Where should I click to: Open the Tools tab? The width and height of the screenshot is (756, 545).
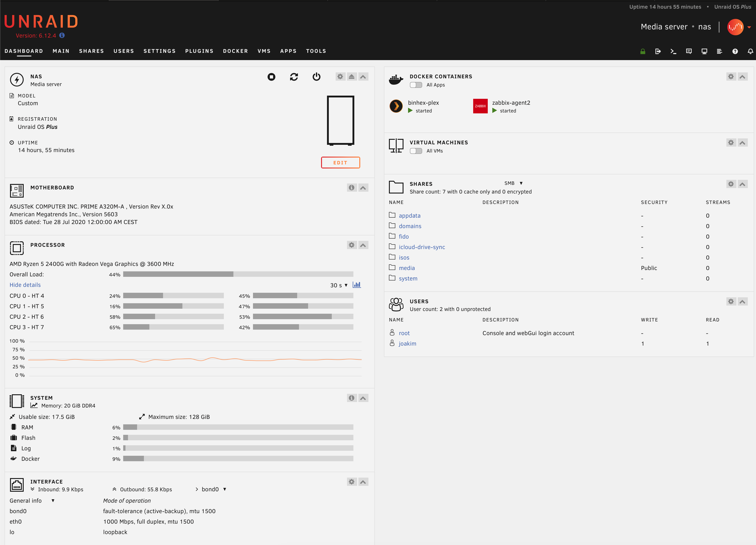[316, 51]
